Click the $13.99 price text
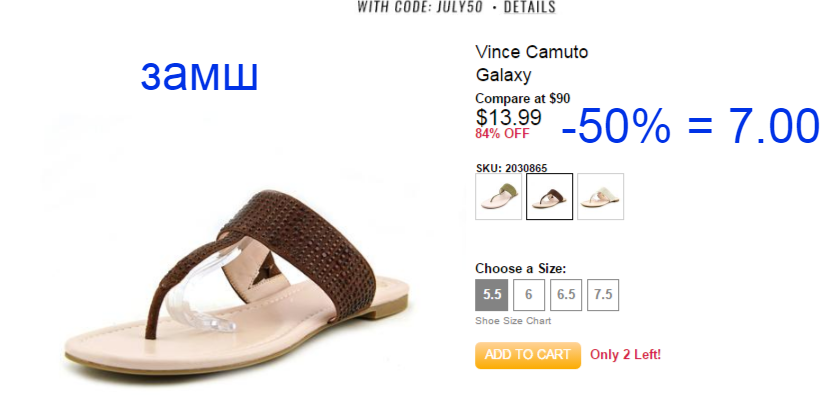Viewport: 838px width, 395px height. pos(508,117)
